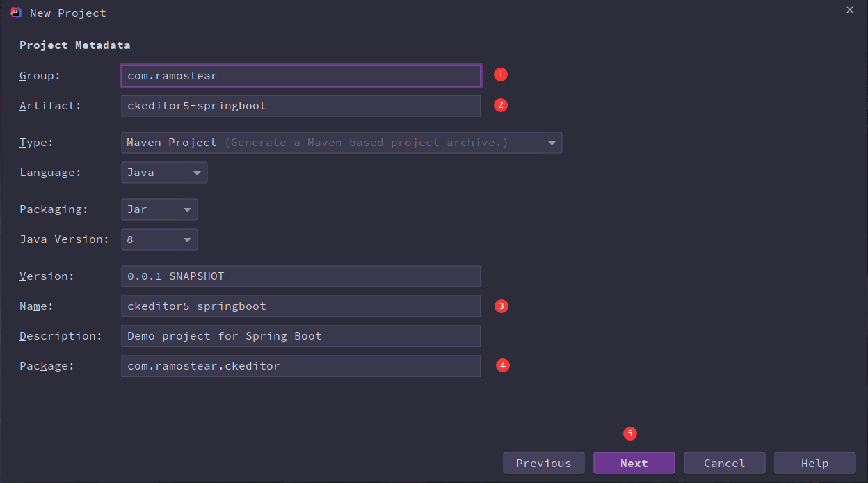
Task: Go back with the Previous button
Action: click(x=544, y=464)
